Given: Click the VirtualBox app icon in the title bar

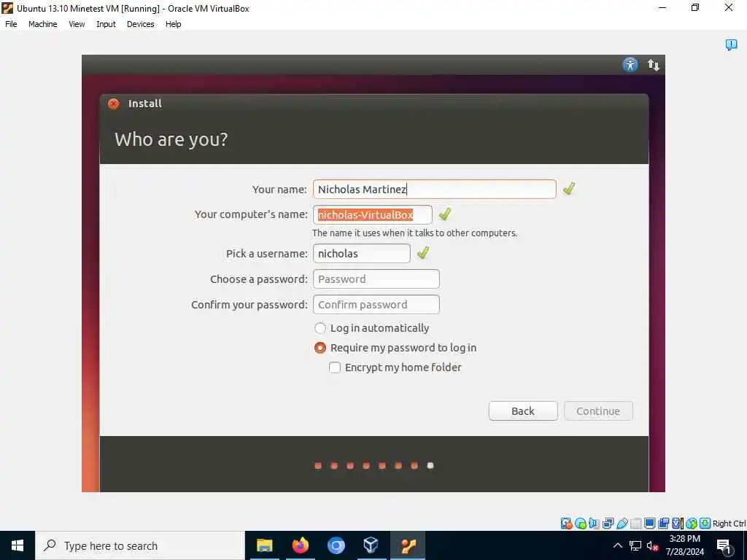Looking at the screenshot, I should [7, 8].
